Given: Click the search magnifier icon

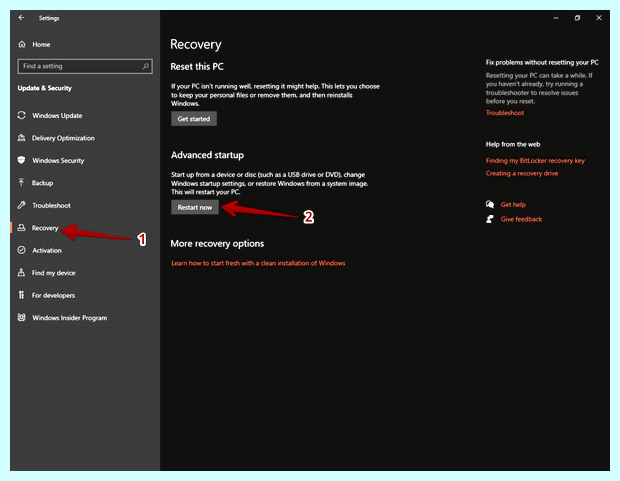Looking at the screenshot, I should click(146, 66).
